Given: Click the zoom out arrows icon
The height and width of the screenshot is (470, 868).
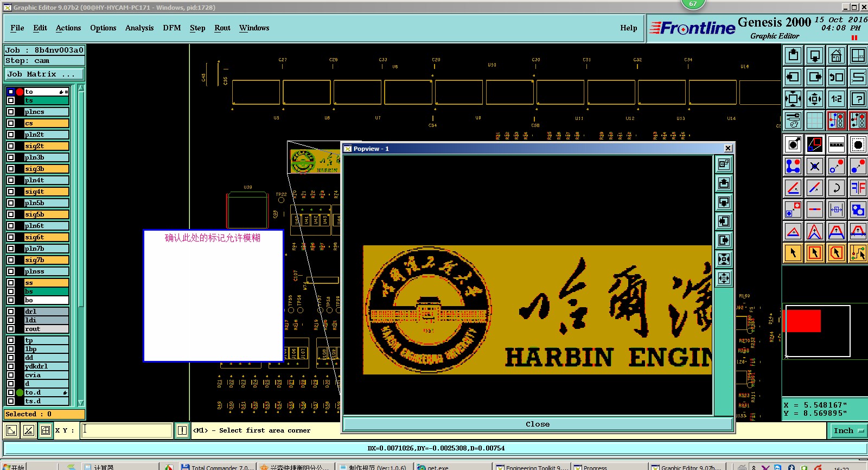Looking at the screenshot, I should coord(815,99).
